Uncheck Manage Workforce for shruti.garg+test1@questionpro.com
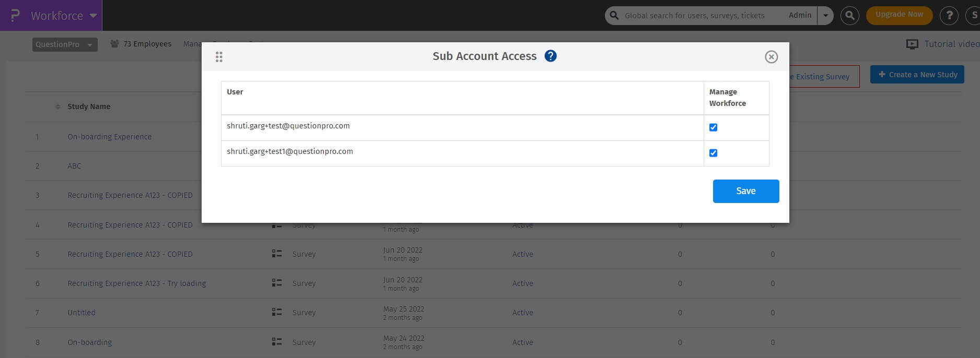Image resolution: width=980 pixels, height=358 pixels. (713, 153)
